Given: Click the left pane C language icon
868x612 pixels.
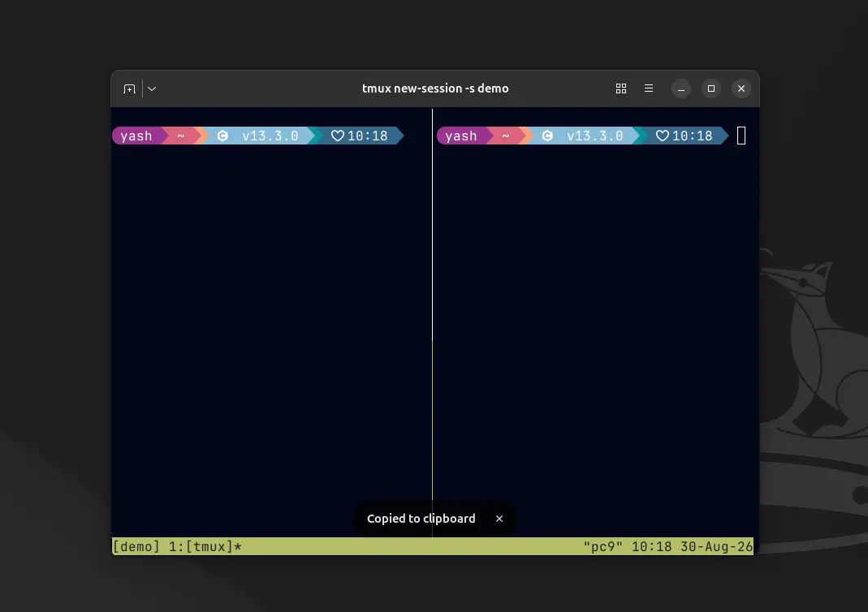Looking at the screenshot, I should (x=222, y=136).
